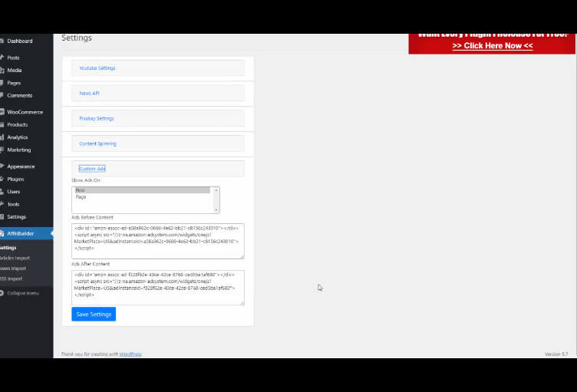
Task: Open the WordPress footer link
Action: pos(130,354)
